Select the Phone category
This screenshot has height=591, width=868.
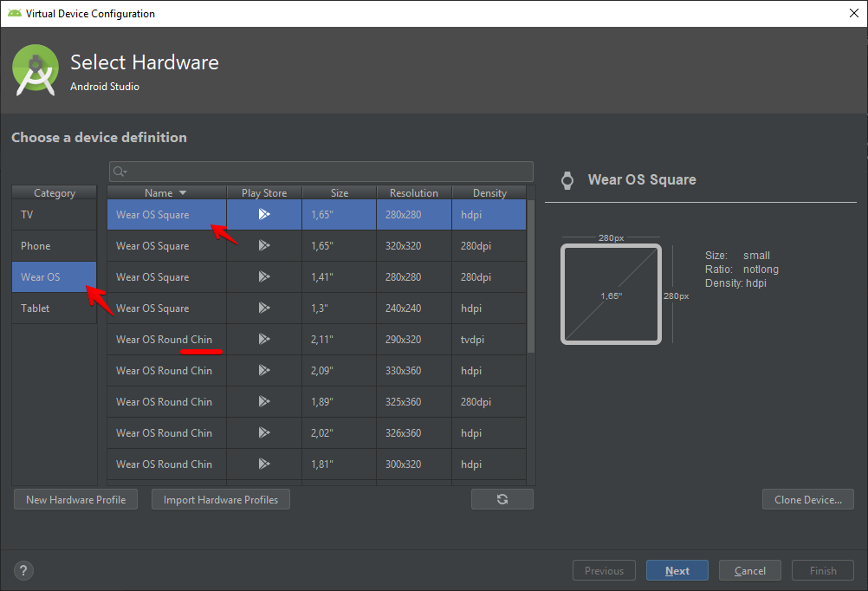[x=54, y=246]
